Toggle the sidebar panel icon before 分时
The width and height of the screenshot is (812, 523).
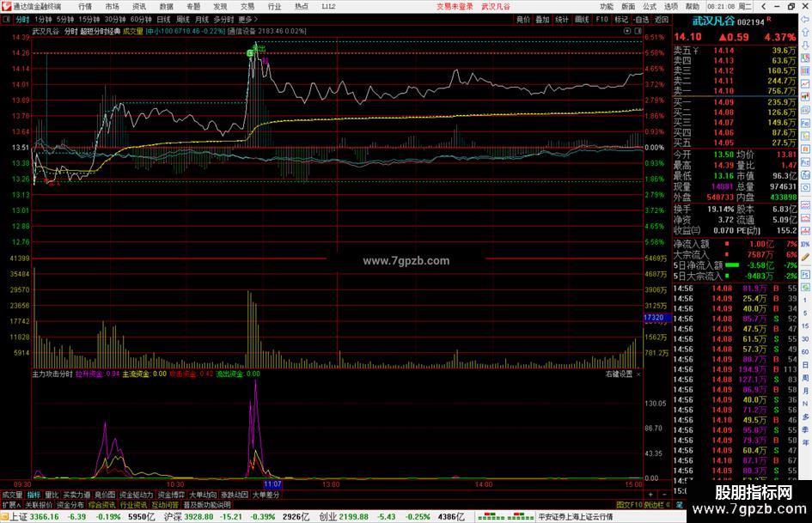click(7, 20)
